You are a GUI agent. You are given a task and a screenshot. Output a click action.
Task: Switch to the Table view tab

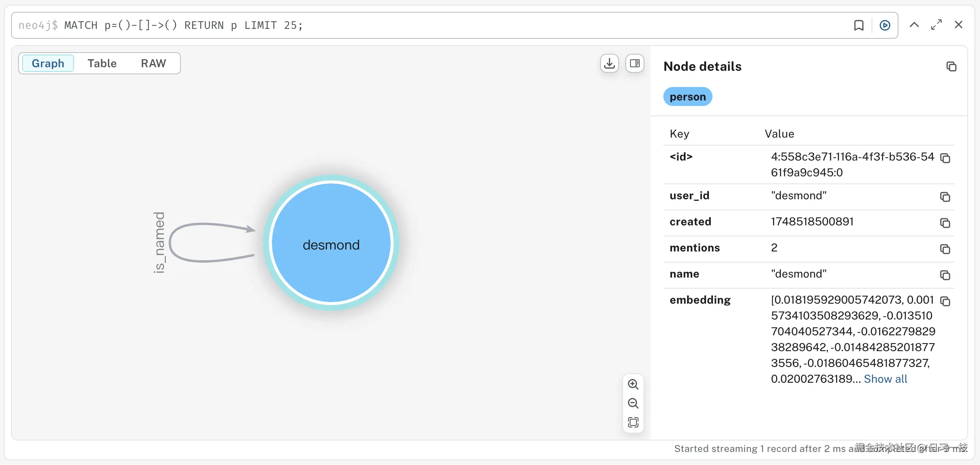(x=102, y=63)
